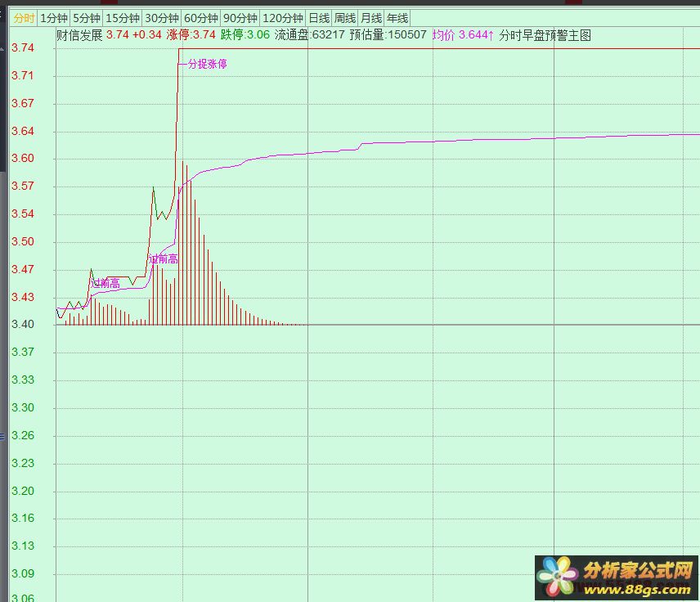Click the 3.30 price axis label
This screenshot has height=602, width=700.
23,407
